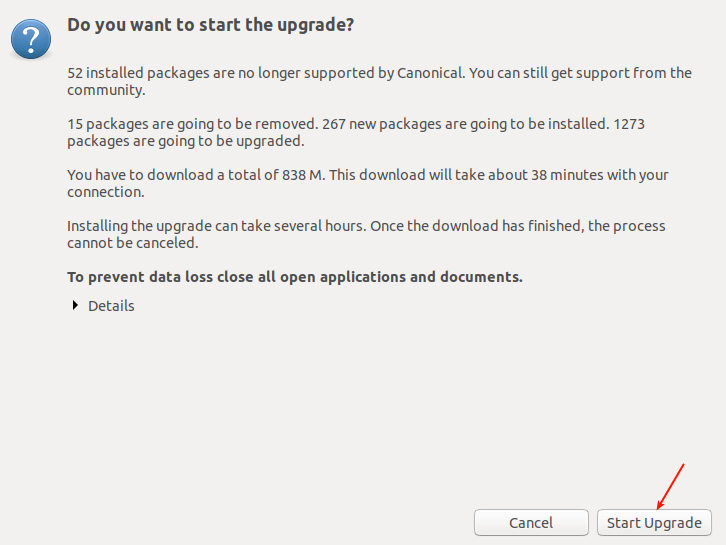Click the word 'connection' in the download paragraph

pyautogui.click(x=104, y=192)
